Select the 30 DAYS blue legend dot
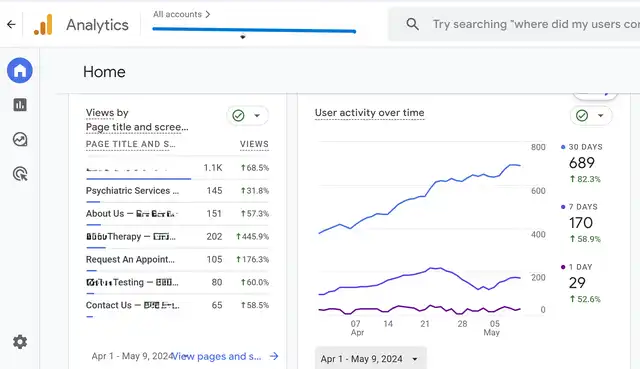Image resolution: width=640 pixels, height=369 pixels. point(563,147)
